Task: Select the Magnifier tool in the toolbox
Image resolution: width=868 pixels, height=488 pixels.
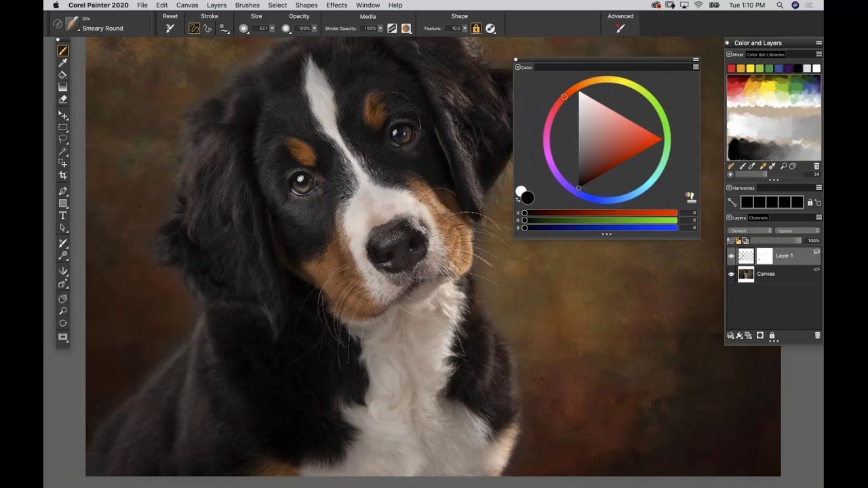Action: 63,311
